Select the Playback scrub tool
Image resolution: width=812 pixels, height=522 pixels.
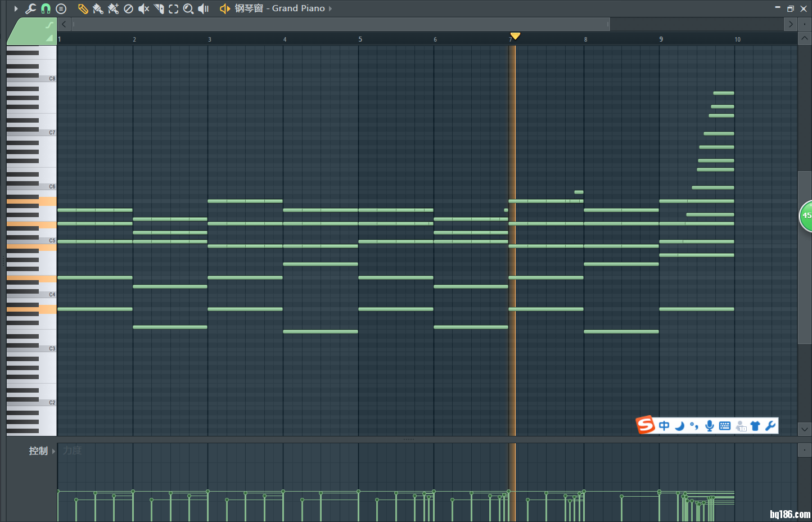pyautogui.click(x=204, y=8)
